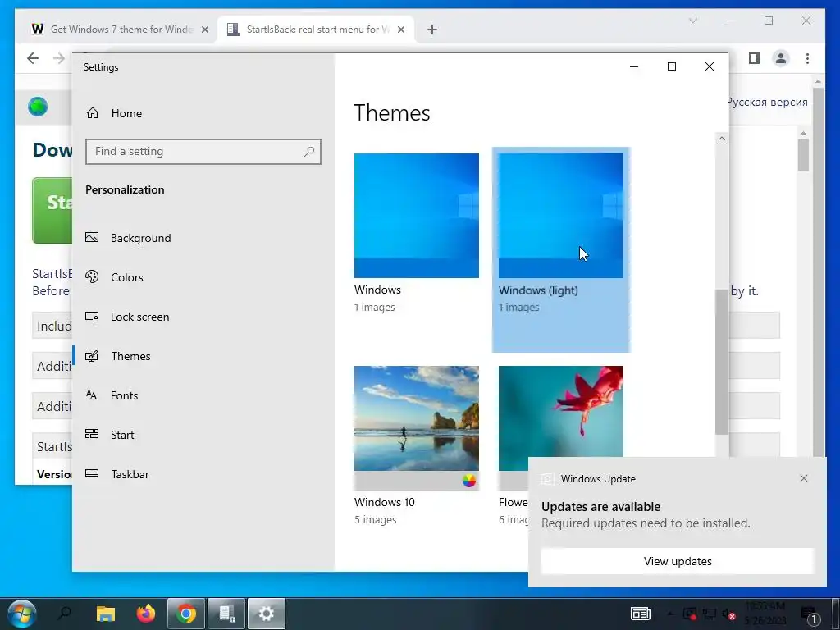Screen dimensions: 840x630
Task: Click the search magnifier in Find a setting
Action: click(x=309, y=152)
